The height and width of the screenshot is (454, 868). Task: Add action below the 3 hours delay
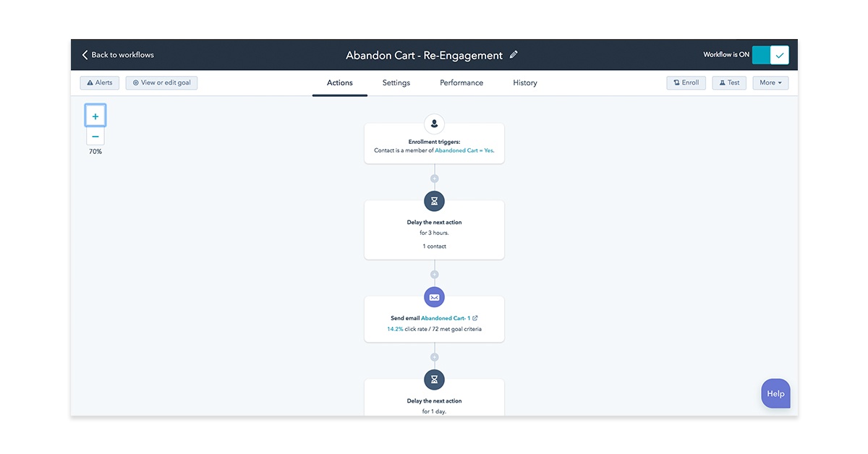coord(434,275)
